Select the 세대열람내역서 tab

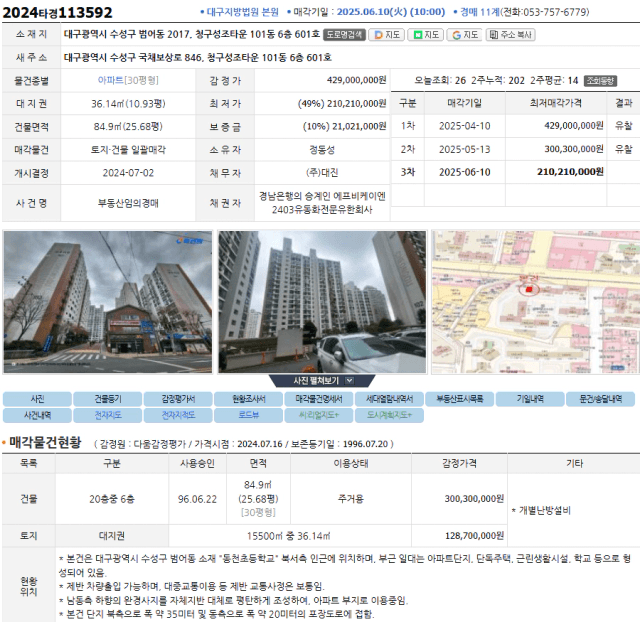point(389,399)
